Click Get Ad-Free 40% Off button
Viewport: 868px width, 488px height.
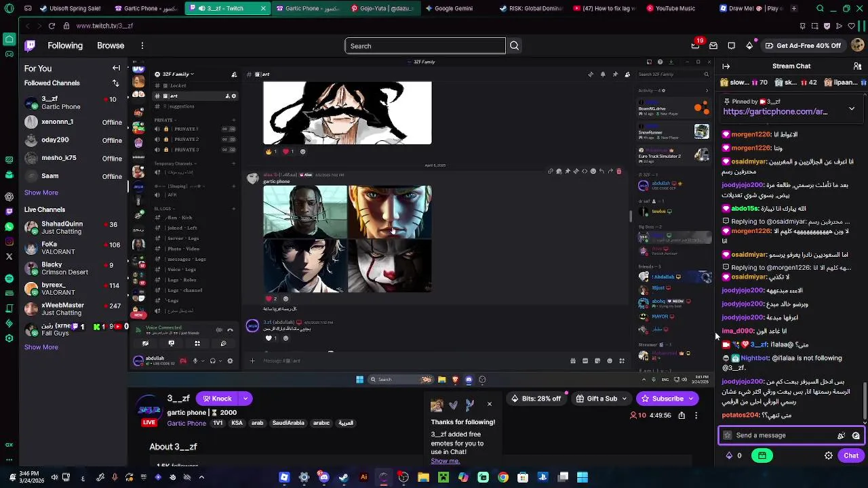[803, 45]
